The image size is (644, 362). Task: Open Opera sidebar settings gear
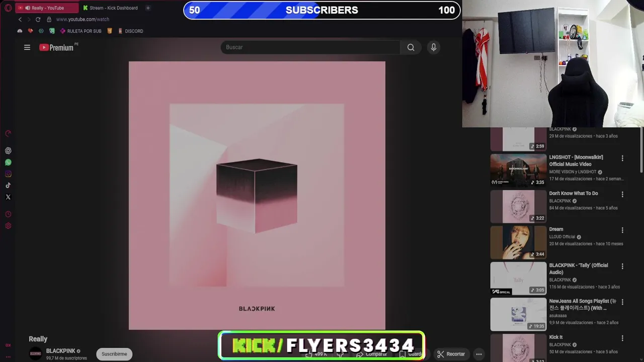click(8, 226)
